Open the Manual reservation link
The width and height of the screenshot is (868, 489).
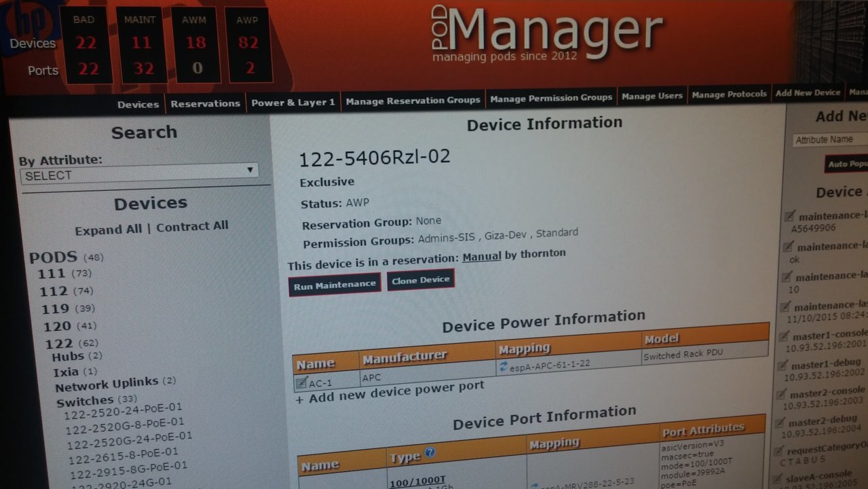point(482,257)
